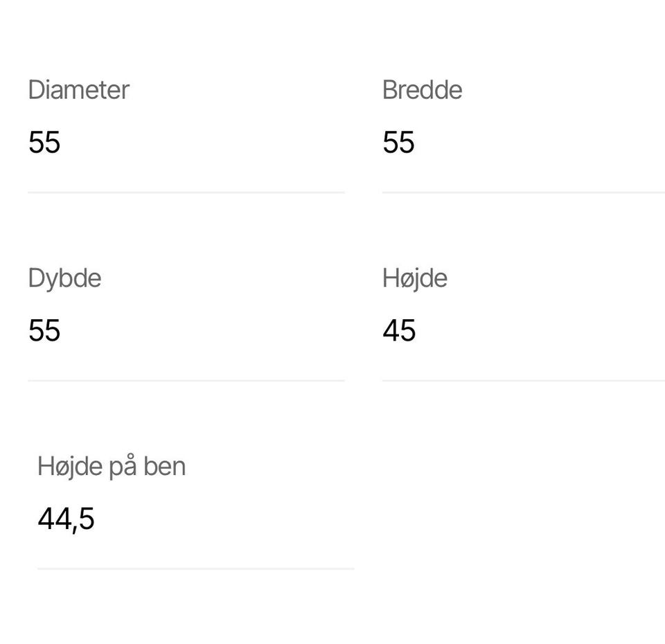
Task: Click the underline beneath the 44,5 value
Action: tap(195, 569)
